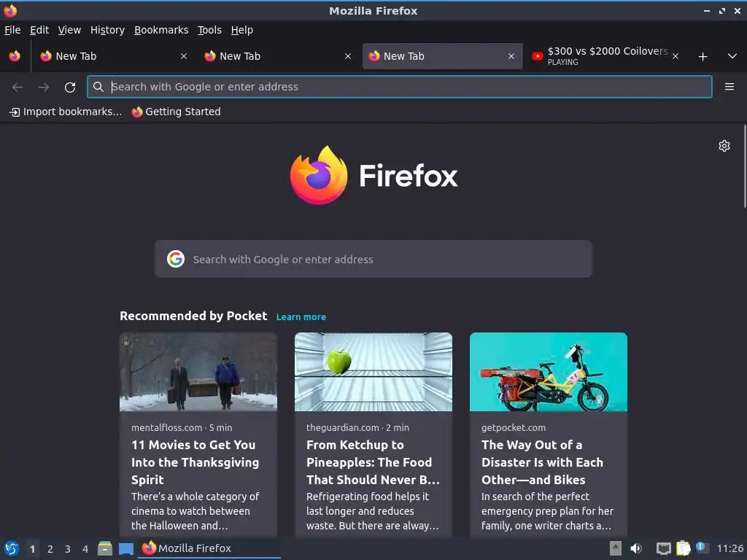Open the File menu
Viewport: 747px width, 560px height.
pos(12,30)
